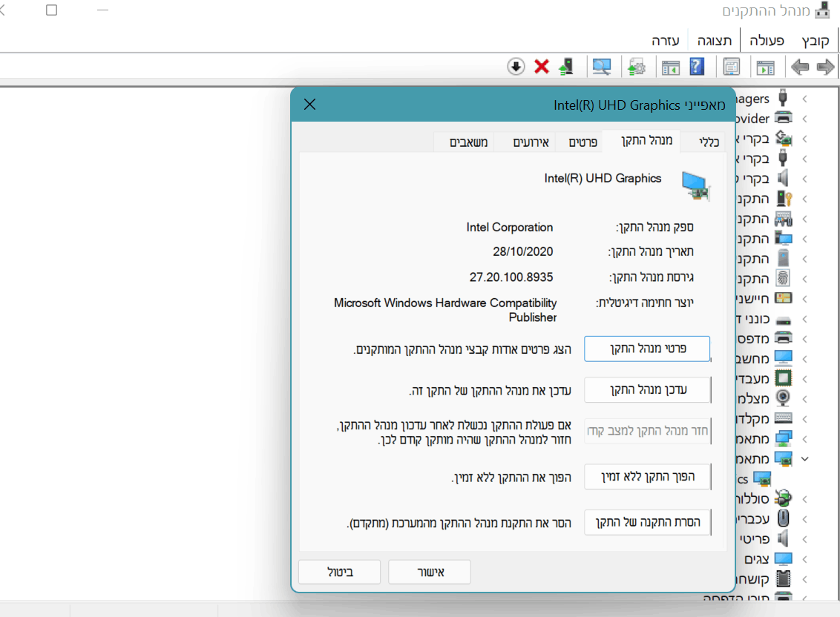Select the webcam icon (מצלמות) in tree
The height and width of the screenshot is (617, 840).
point(783,398)
